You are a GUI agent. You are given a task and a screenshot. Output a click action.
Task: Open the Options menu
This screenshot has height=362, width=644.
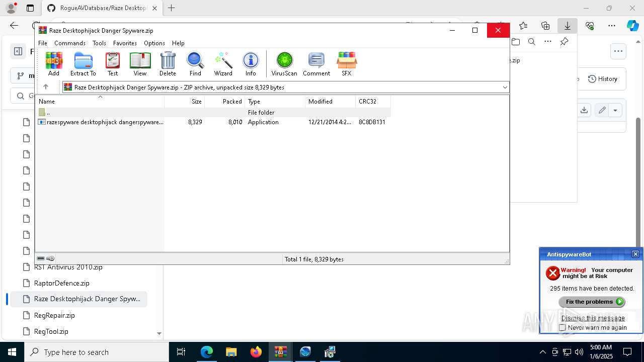pos(154,43)
